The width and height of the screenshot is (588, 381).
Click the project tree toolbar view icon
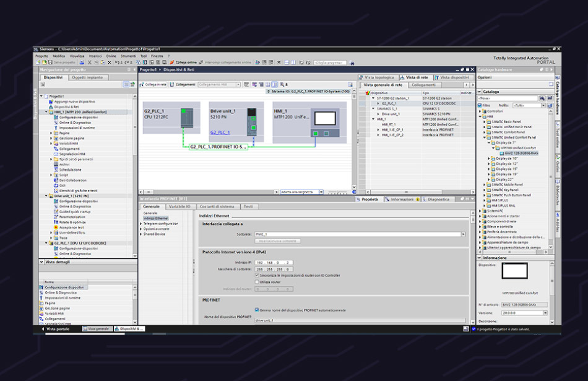[126, 84]
